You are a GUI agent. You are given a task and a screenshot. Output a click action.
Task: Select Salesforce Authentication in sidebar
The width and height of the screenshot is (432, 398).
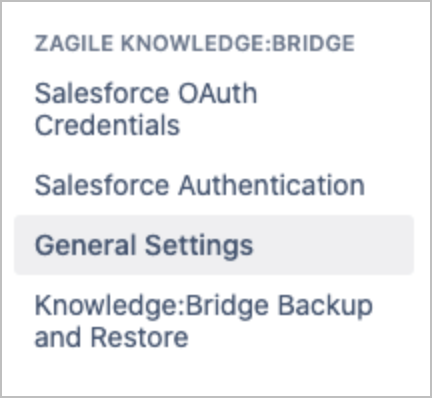[x=200, y=185]
